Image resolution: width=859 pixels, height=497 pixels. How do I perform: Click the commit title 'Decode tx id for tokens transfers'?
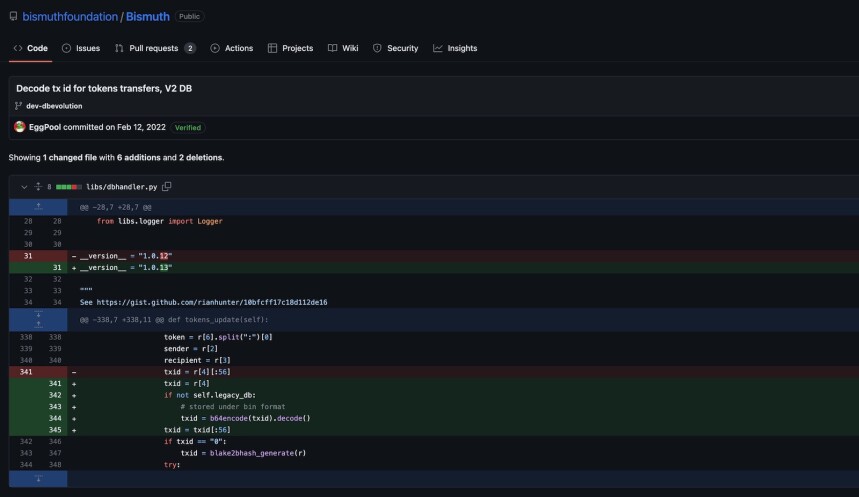coord(104,88)
